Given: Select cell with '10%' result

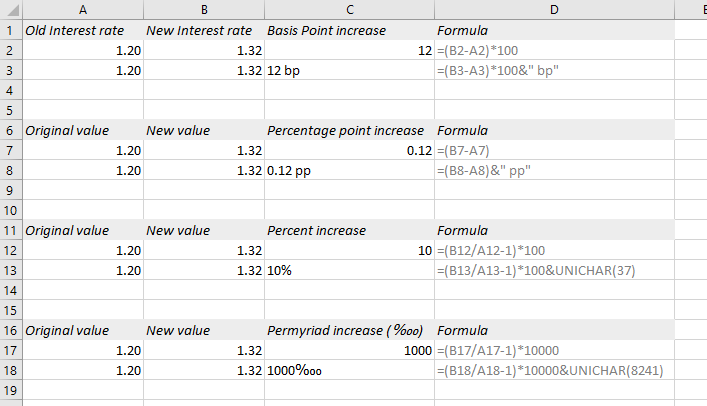Looking at the screenshot, I should tap(349, 270).
